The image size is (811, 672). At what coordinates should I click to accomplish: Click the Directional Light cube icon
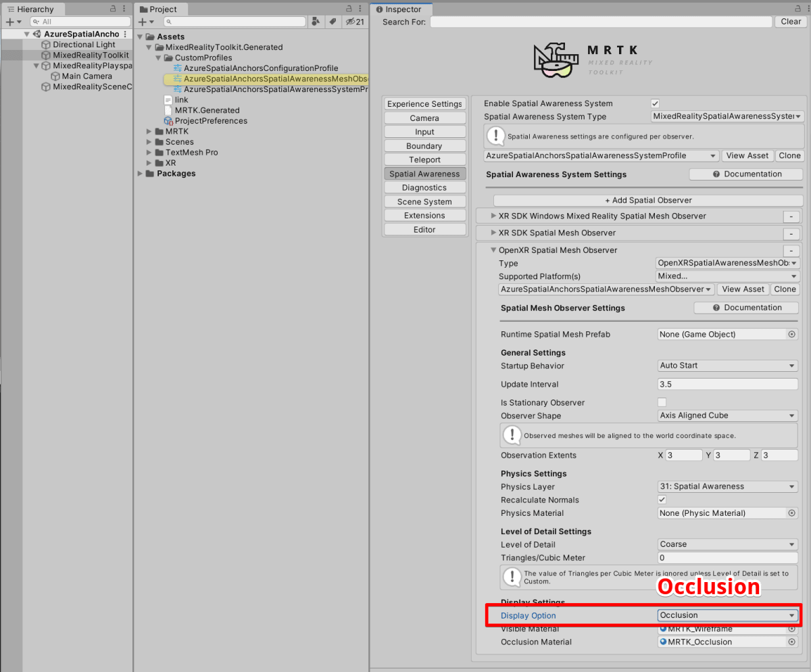(x=46, y=45)
